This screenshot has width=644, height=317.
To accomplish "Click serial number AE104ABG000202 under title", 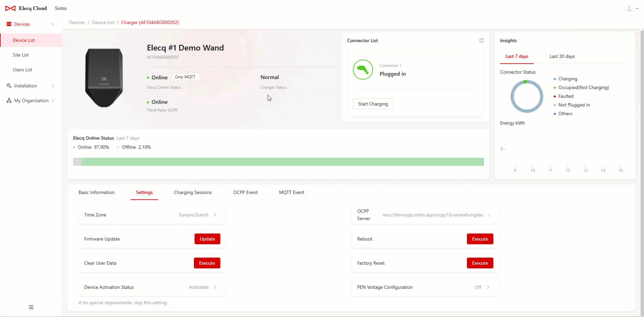I will (163, 57).
